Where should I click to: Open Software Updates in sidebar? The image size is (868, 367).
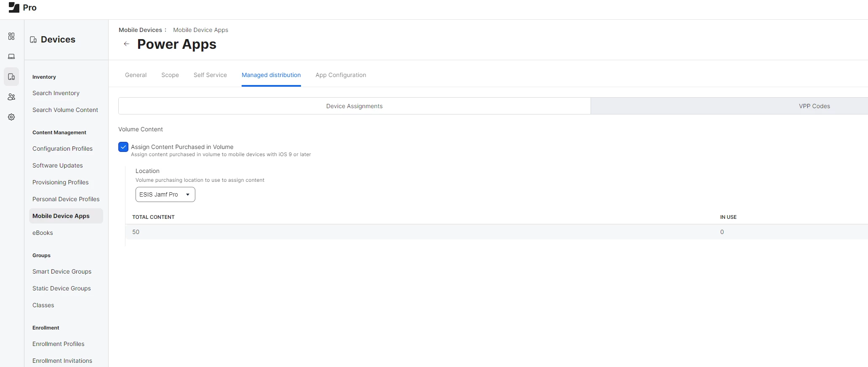click(x=58, y=165)
